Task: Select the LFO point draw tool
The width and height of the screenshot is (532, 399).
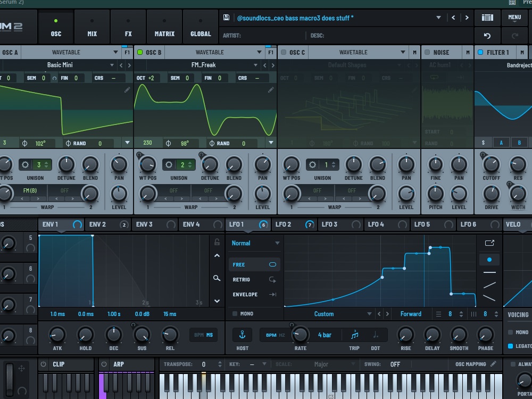Action: 489,260
